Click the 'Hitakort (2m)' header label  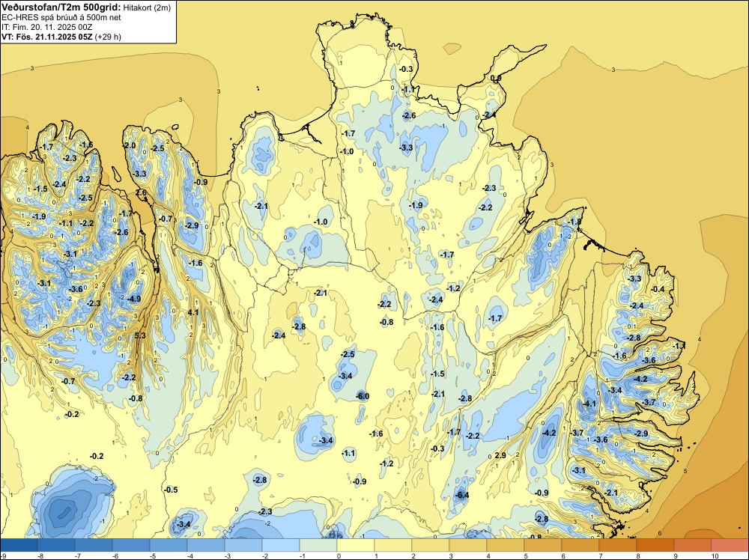(147, 7)
